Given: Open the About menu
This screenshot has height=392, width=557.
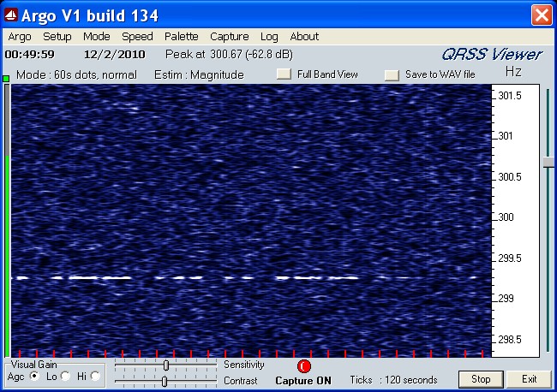Looking at the screenshot, I should (x=304, y=37).
